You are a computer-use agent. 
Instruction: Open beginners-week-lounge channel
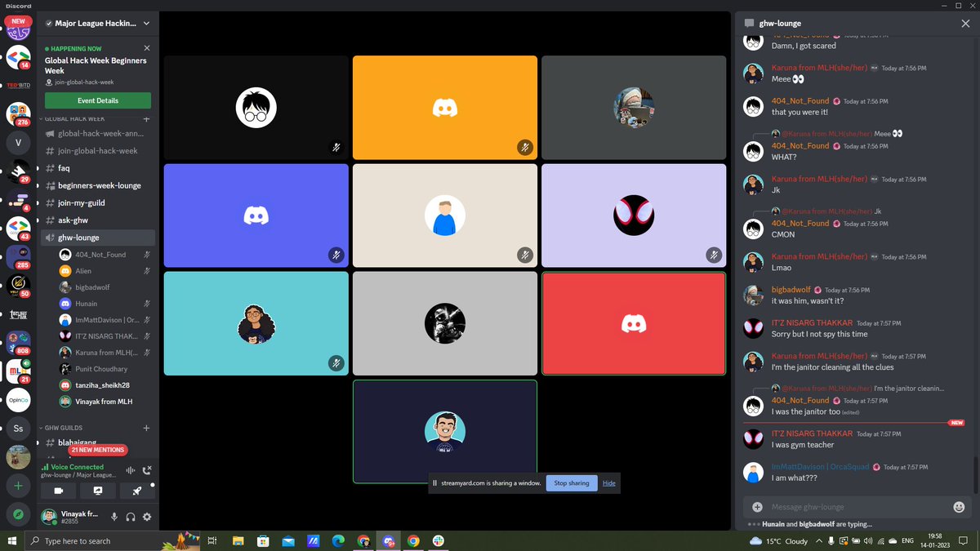click(98, 185)
